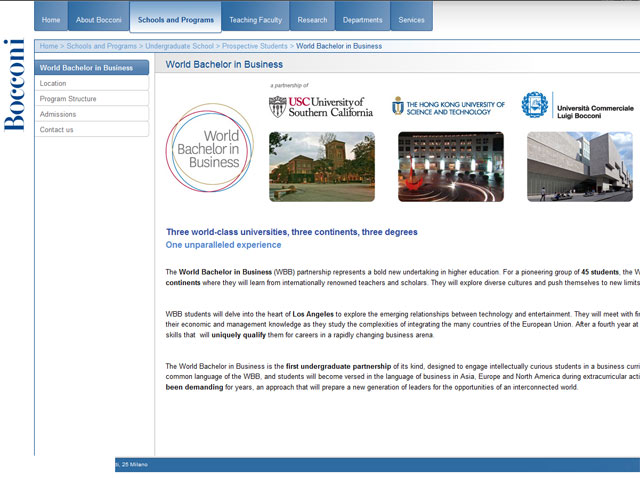Click the Home breadcrumb link
Screen dimensions: 640x478
49,46
